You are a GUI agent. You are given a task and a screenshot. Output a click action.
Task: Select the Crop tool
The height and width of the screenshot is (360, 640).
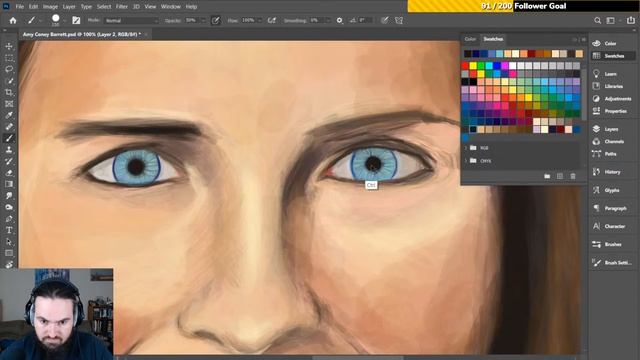[x=9, y=93]
